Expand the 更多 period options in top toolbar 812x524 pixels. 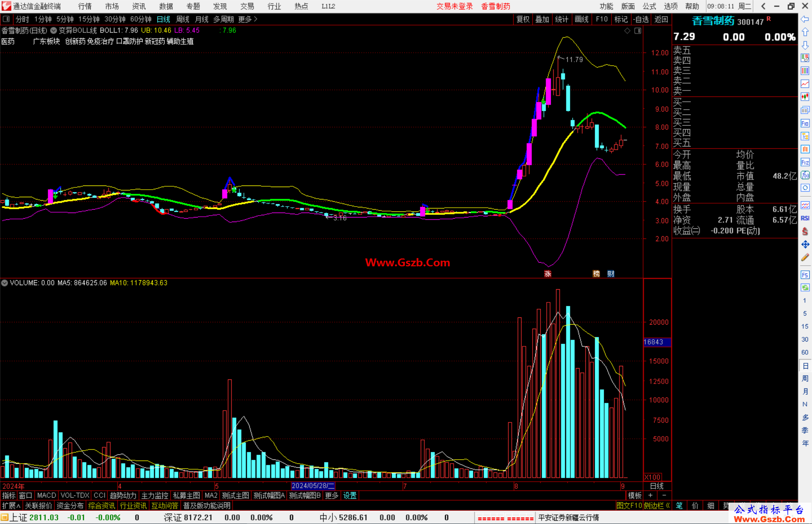coord(248,19)
